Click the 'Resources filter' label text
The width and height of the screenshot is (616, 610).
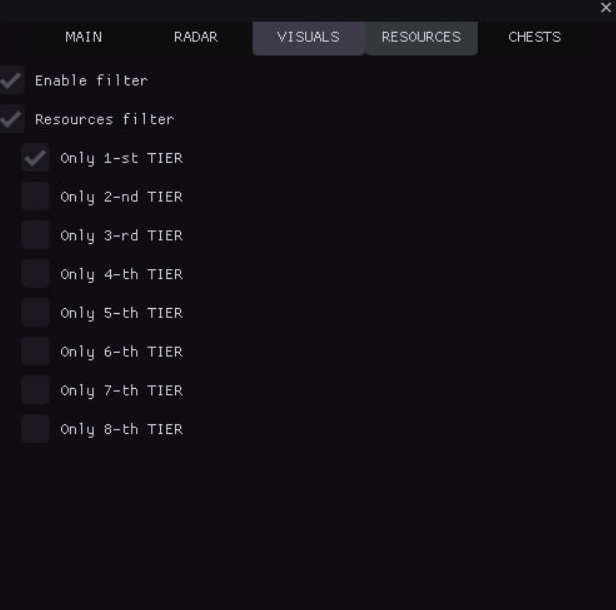[104, 119]
